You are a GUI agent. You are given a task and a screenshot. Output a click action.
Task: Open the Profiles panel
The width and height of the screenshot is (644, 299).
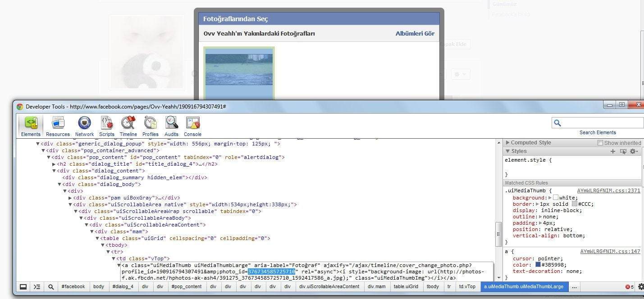[x=150, y=126]
